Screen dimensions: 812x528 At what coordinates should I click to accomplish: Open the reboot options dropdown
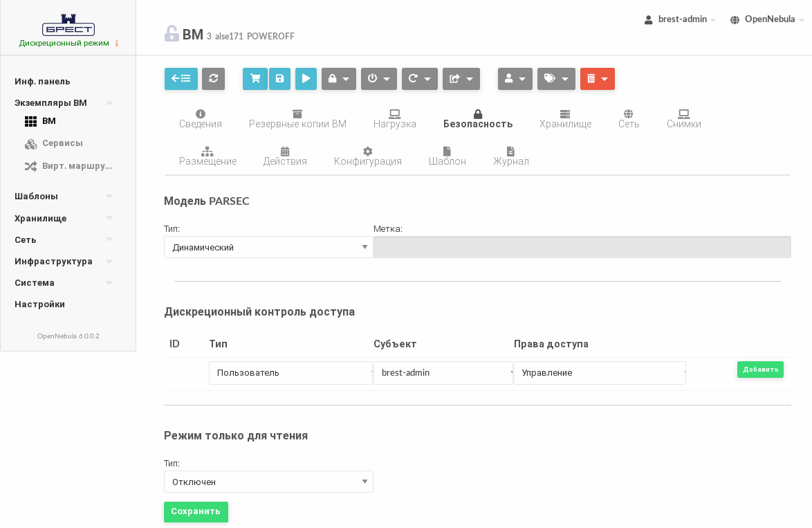[419, 79]
